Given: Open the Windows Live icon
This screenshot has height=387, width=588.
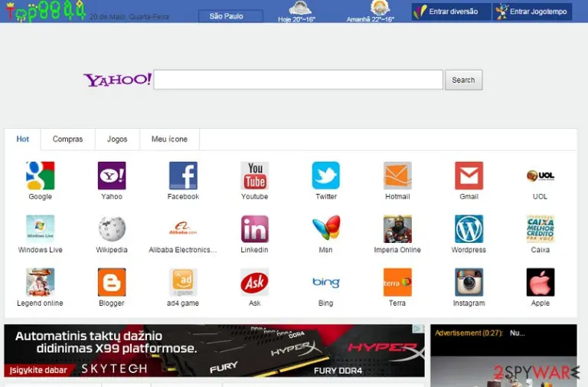Looking at the screenshot, I should pyautogui.click(x=40, y=229).
